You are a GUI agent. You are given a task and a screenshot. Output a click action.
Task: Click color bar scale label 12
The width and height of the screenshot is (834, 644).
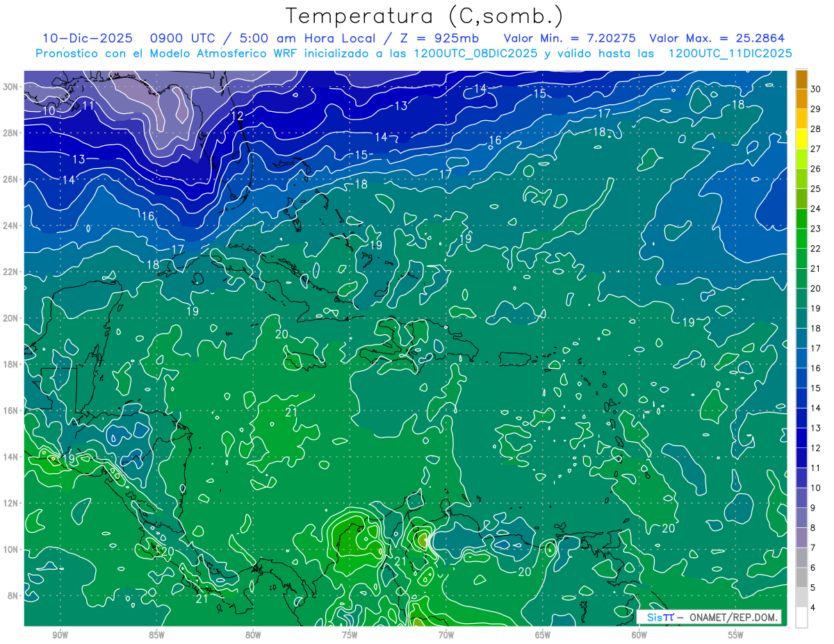pyautogui.click(x=816, y=448)
